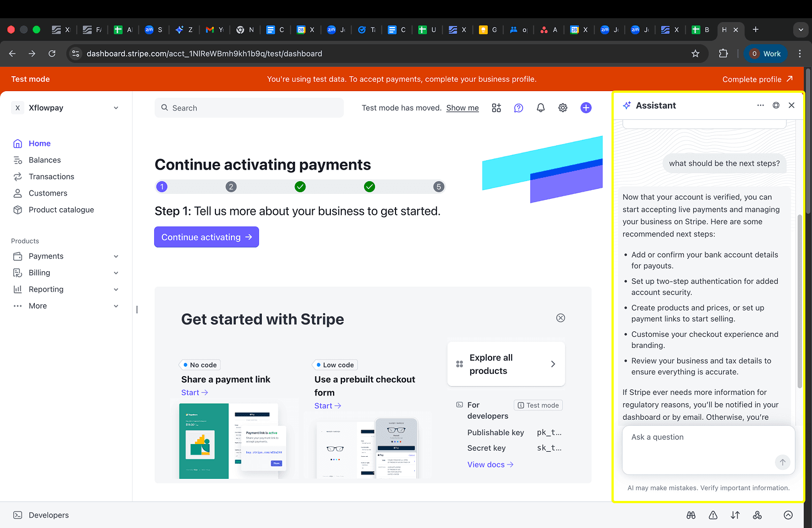Start prebuilt checkout form
812x528 pixels.
[328, 406]
